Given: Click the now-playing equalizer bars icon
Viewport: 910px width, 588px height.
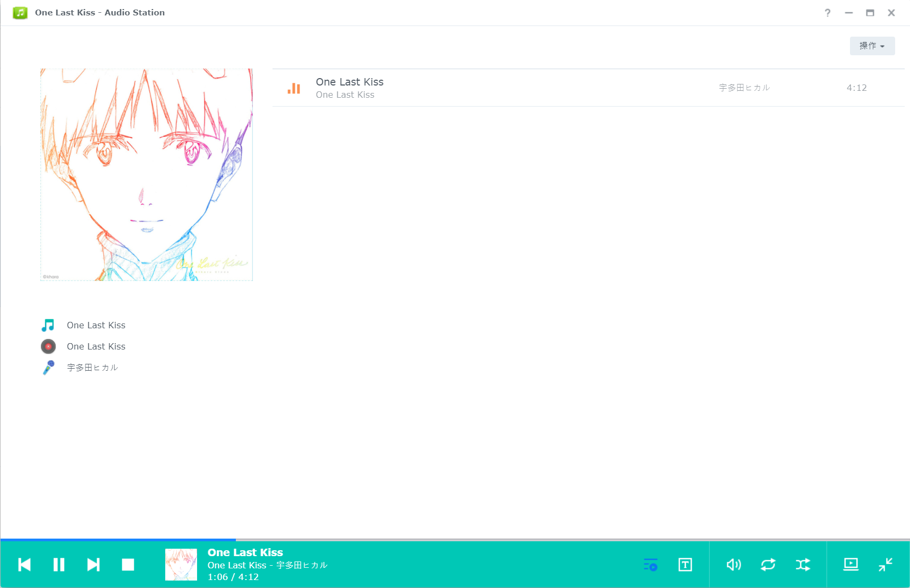Looking at the screenshot, I should pos(294,88).
